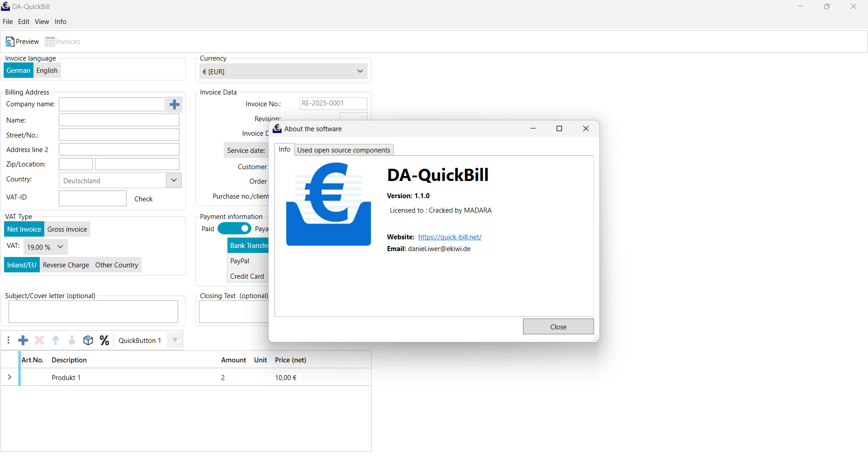
Task: Open the QuickButton 1 dropdown arrow
Action: (x=175, y=340)
